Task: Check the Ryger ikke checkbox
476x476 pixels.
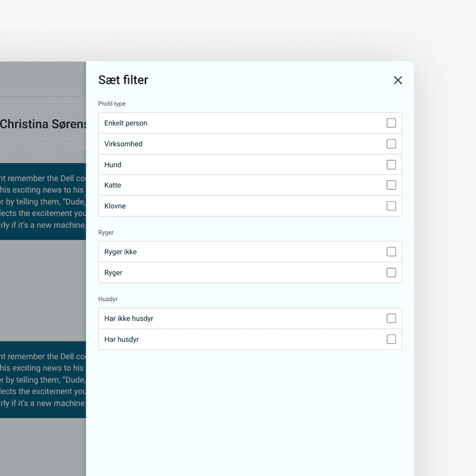Action: pyautogui.click(x=391, y=252)
